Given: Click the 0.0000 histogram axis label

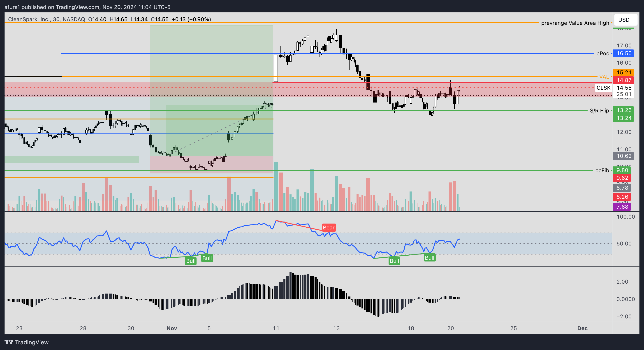Looking at the screenshot, I should pyautogui.click(x=625, y=299).
